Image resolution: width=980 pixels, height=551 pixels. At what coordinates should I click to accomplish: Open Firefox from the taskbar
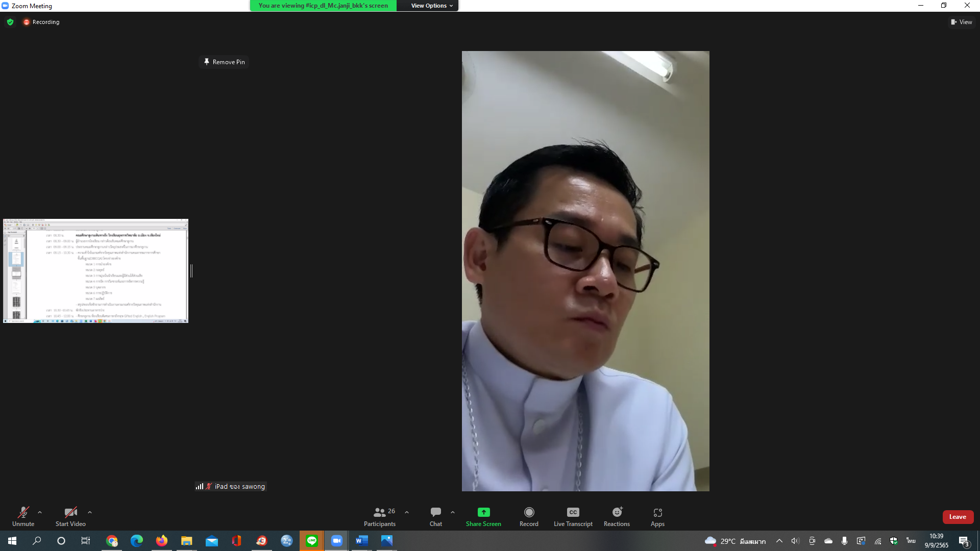(162, 541)
